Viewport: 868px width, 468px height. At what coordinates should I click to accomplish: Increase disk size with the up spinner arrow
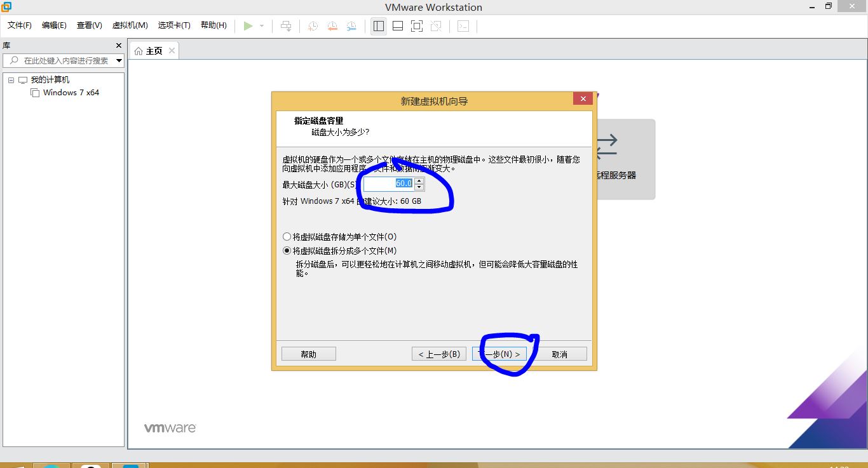coord(419,180)
